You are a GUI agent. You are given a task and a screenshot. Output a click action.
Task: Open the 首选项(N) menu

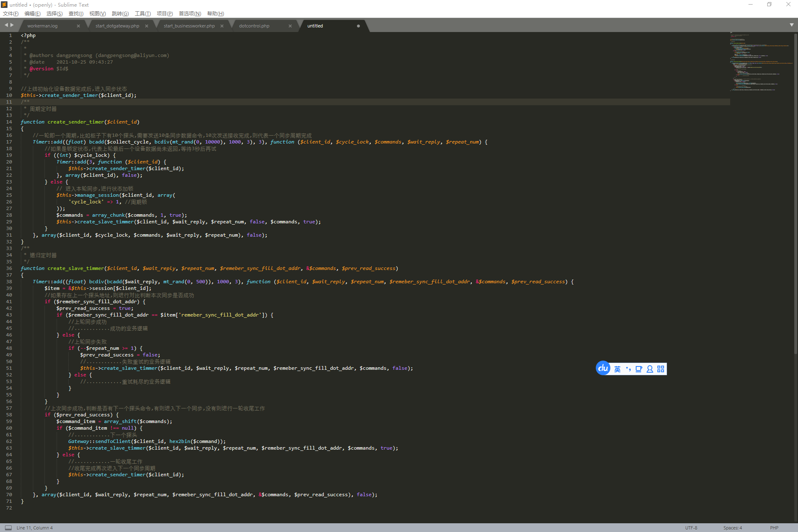190,14
